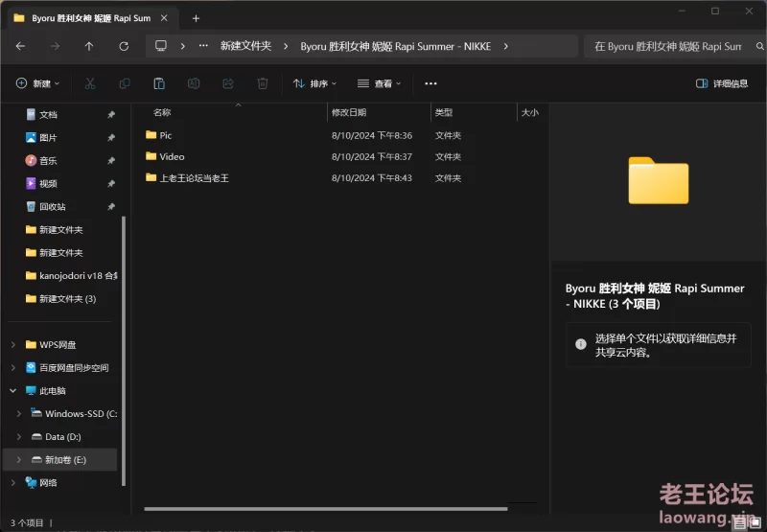Screen dimensions: 767x532
Task: Open the 排序 sort dropdown
Action: pos(315,83)
